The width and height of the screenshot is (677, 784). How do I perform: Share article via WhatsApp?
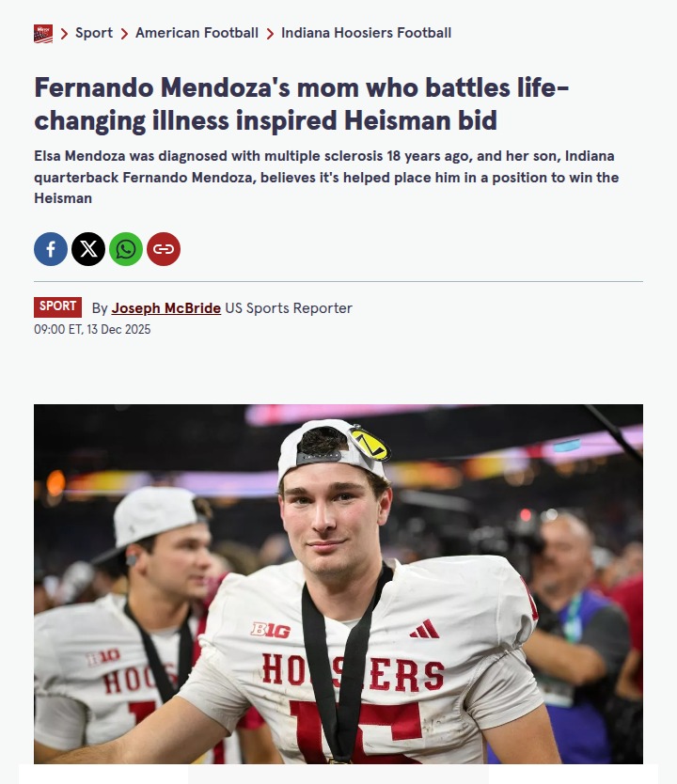[126, 249]
